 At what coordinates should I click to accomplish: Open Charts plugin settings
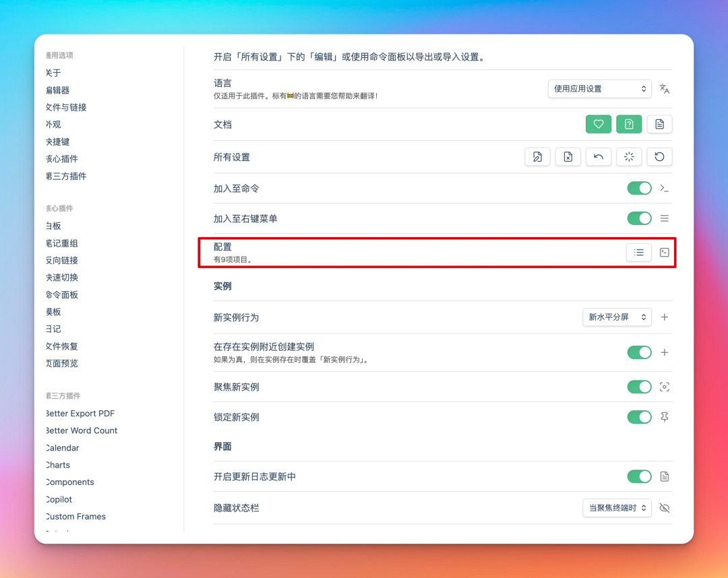pos(57,465)
